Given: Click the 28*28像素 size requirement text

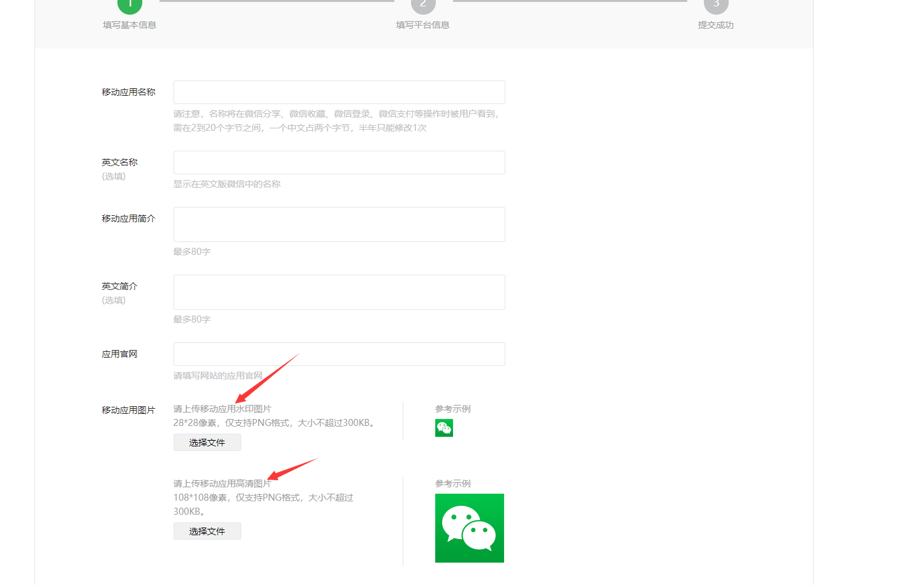Looking at the screenshot, I should pos(274,423).
